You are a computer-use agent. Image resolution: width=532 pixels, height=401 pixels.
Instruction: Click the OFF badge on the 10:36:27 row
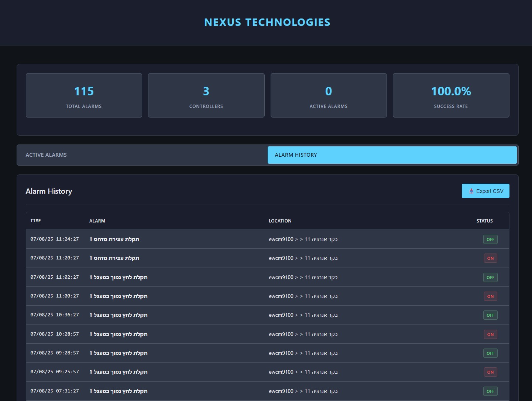click(x=490, y=315)
